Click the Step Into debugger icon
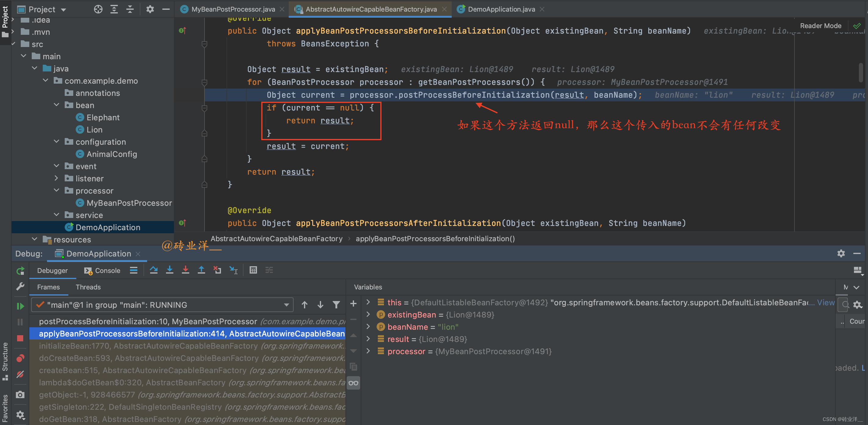 point(169,270)
